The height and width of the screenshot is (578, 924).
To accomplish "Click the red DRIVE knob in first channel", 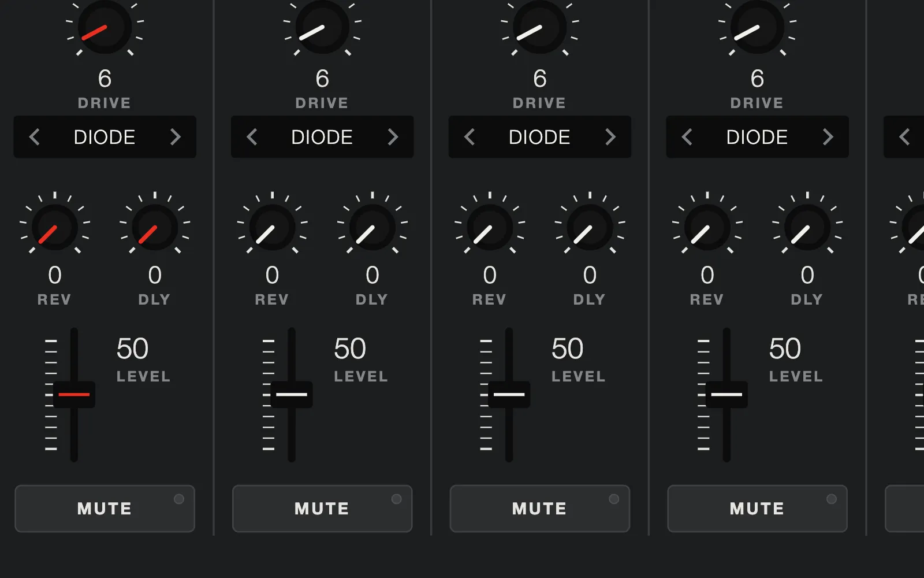I will click(x=105, y=27).
